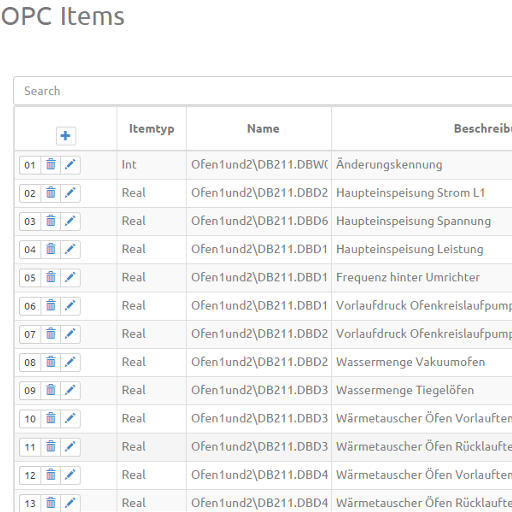Click the Real type cell in row 02
This screenshot has height=512, width=512.
pos(152,193)
